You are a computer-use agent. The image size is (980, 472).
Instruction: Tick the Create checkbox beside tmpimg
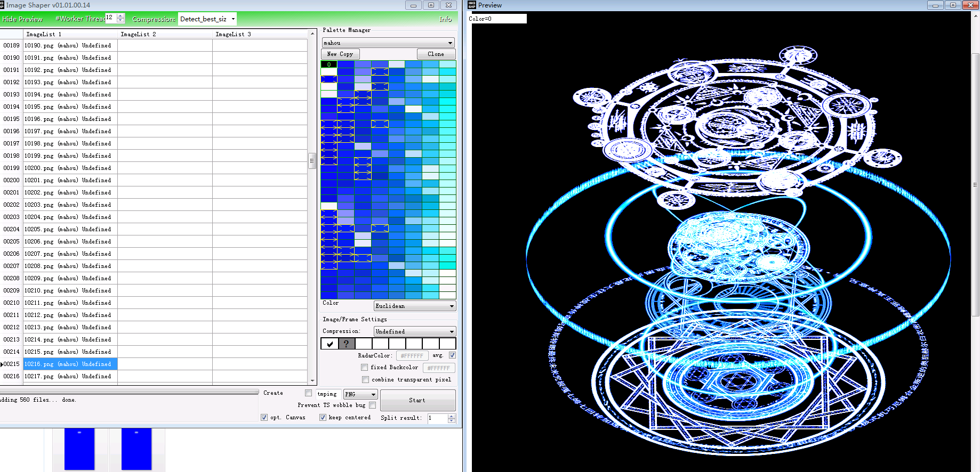pyautogui.click(x=308, y=393)
